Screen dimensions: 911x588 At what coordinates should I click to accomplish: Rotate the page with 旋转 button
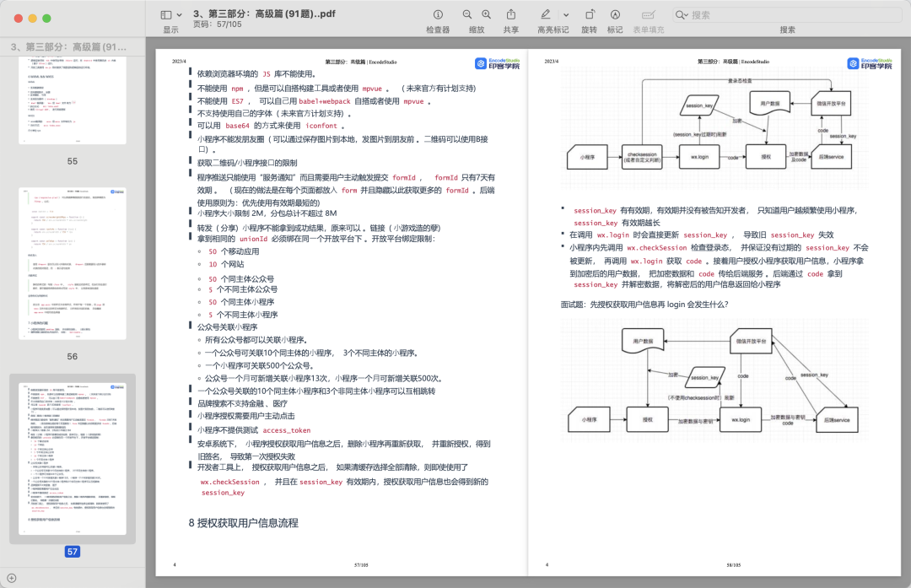(590, 15)
